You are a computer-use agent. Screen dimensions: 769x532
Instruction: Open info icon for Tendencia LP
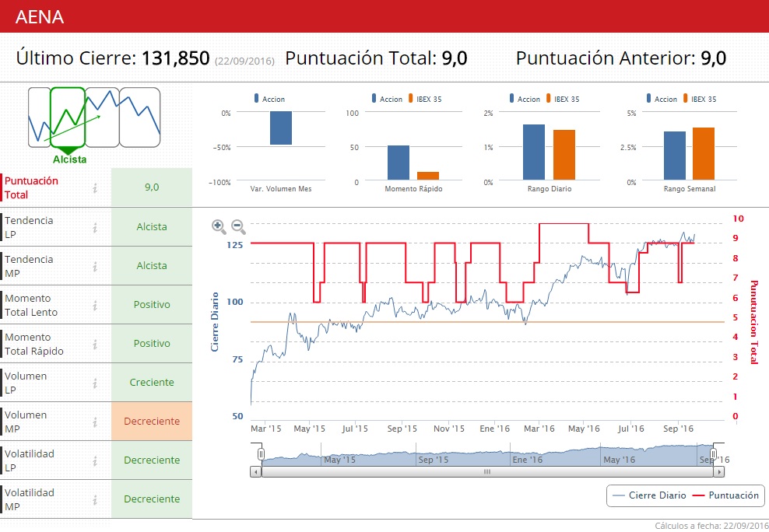95,227
